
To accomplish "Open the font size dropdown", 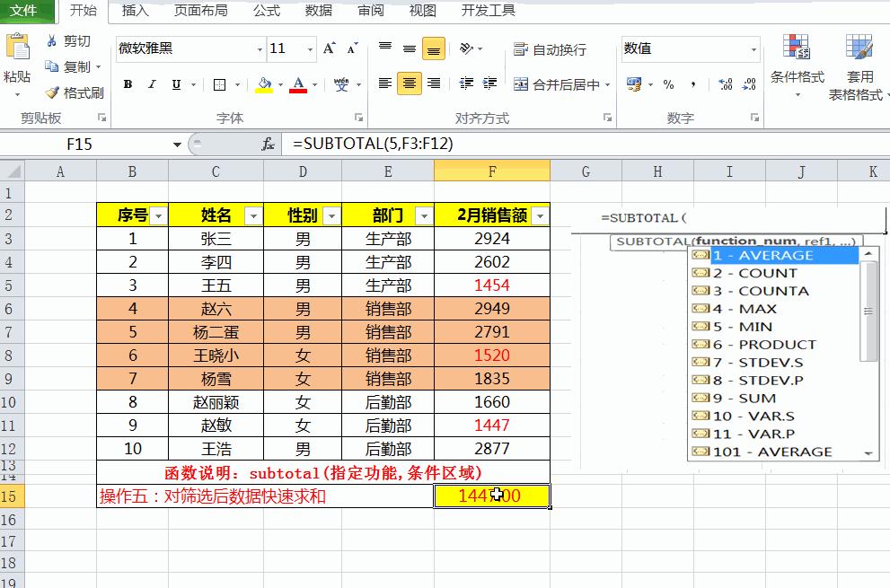I will pyautogui.click(x=310, y=49).
